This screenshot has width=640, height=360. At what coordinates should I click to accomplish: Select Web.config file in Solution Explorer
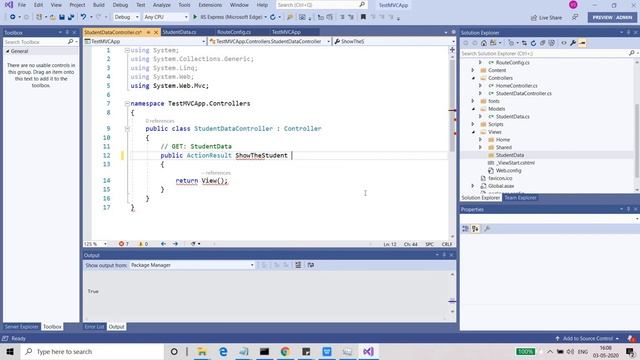pos(508,171)
